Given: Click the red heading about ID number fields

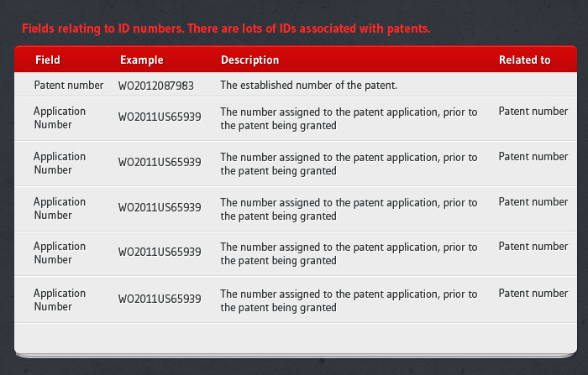Looking at the screenshot, I should pyautogui.click(x=226, y=29).
